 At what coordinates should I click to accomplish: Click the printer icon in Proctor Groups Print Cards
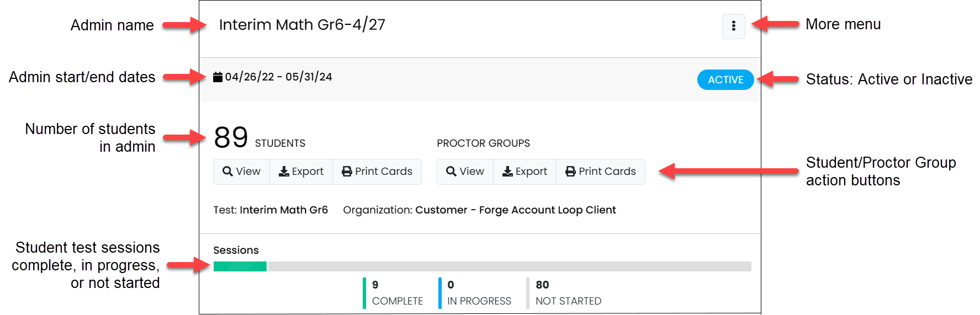click(x=570, y=172)
